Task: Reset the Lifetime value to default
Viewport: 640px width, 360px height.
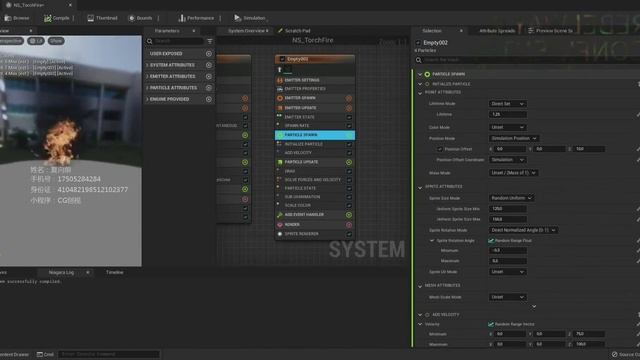Action: pyautogui.click(x=638, y=115)
